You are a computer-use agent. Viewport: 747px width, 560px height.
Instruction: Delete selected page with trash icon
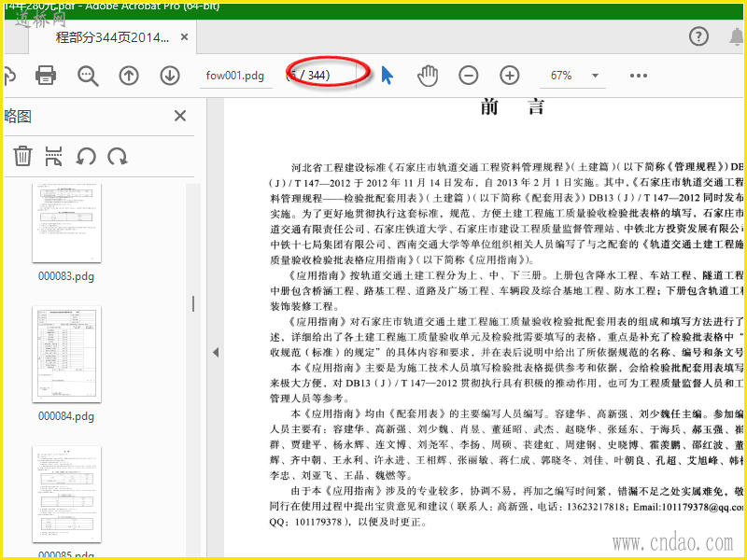click(22, 156)
